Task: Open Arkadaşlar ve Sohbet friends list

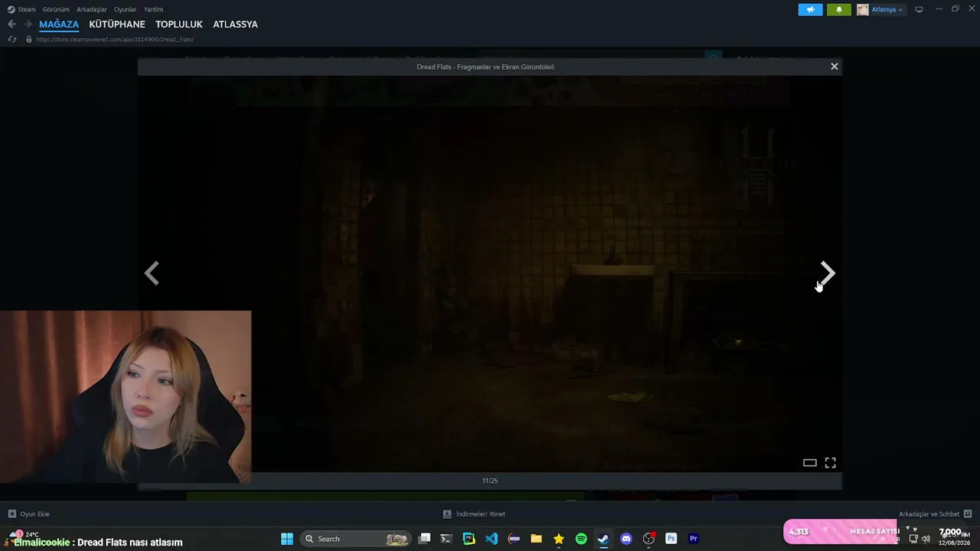Action: click(x=935, y=514)
